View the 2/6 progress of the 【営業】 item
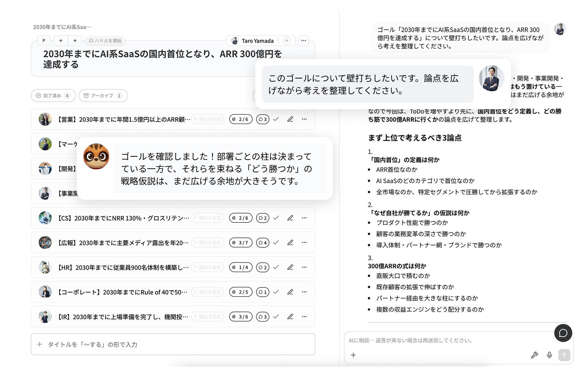This screenshot has width=588, height=377. click(x=241, y=119)
